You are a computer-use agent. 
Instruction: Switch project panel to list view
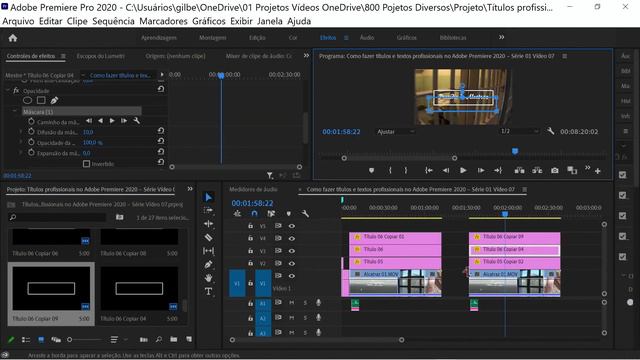point(26,340)
